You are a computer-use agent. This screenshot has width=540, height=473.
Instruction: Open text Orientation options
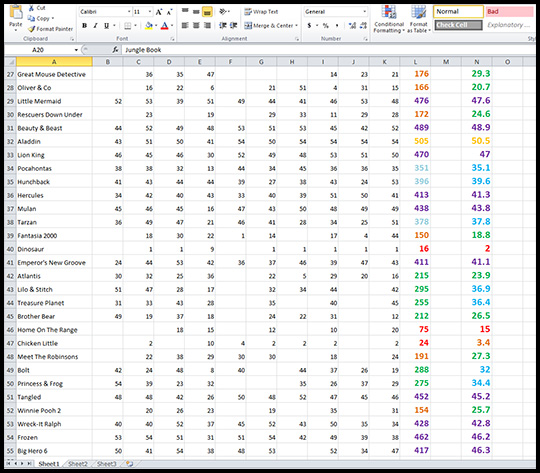point(224,11)
